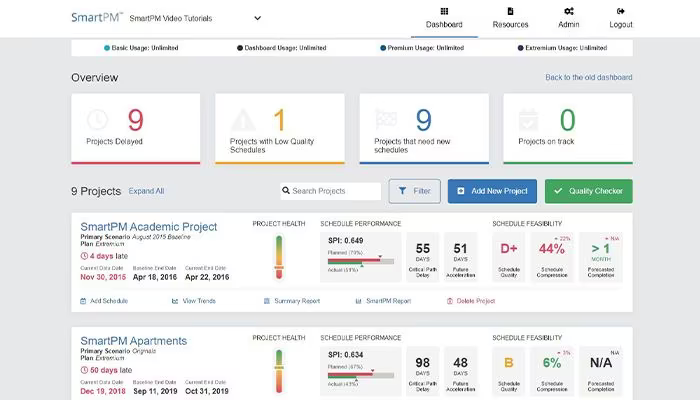Image resolution: width=700 pixels, height=400 pixels.
Task: Click the clock icon on Projects Delayed
Action: click(97, 120)
